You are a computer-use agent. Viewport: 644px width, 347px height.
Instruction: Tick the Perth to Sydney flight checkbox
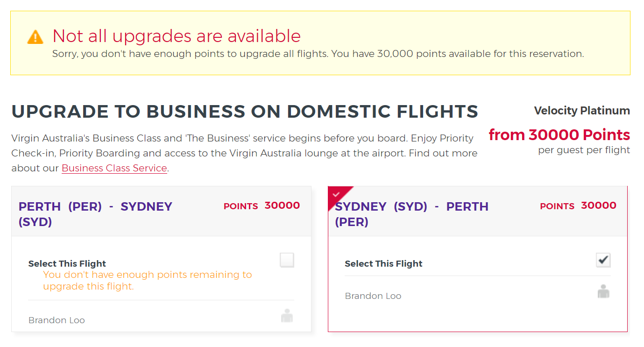[287, 260]
